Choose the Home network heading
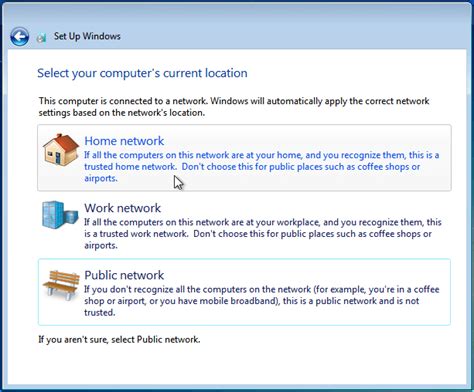The width and height of the screenshot is (474, 392). [124, 141]
